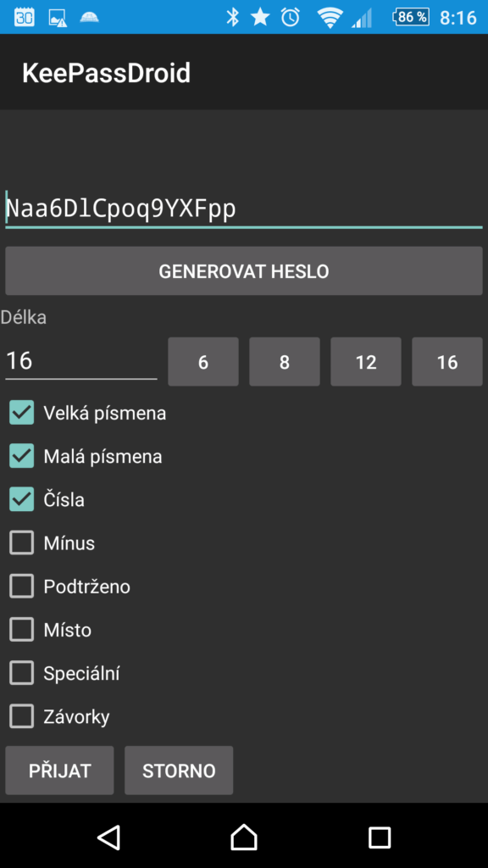The image size is (488, 868).
Task: Tap the alarm clock status icon
Action: 290,17
